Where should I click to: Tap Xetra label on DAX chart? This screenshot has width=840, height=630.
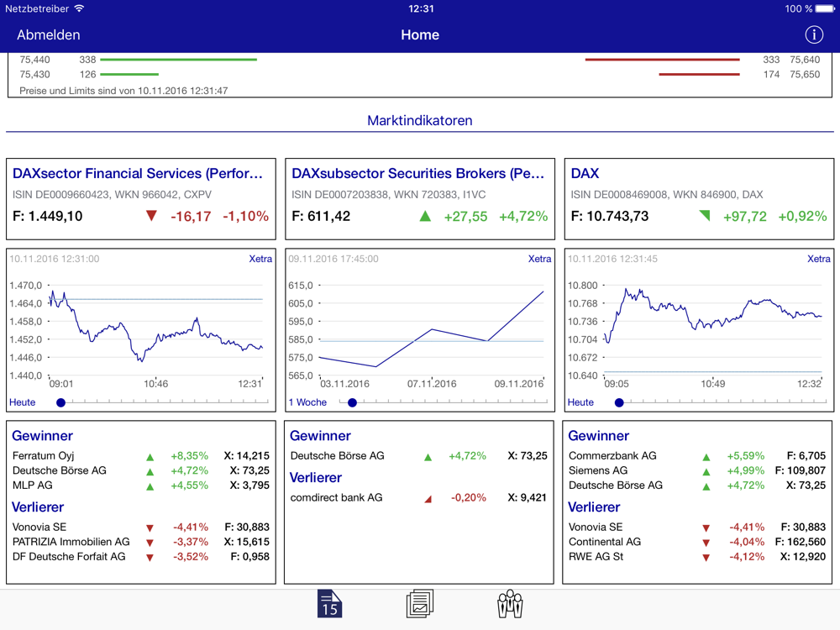coord(818,259)
